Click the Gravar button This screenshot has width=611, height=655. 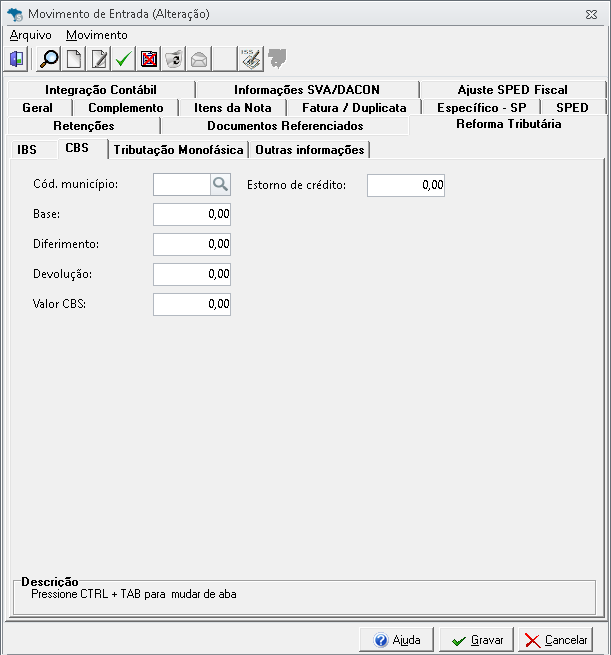coord(477,640)
